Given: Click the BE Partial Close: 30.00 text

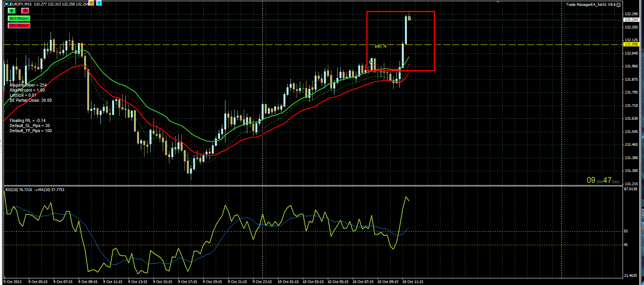Looking at the screenshot, I should [x=31, y=100].
